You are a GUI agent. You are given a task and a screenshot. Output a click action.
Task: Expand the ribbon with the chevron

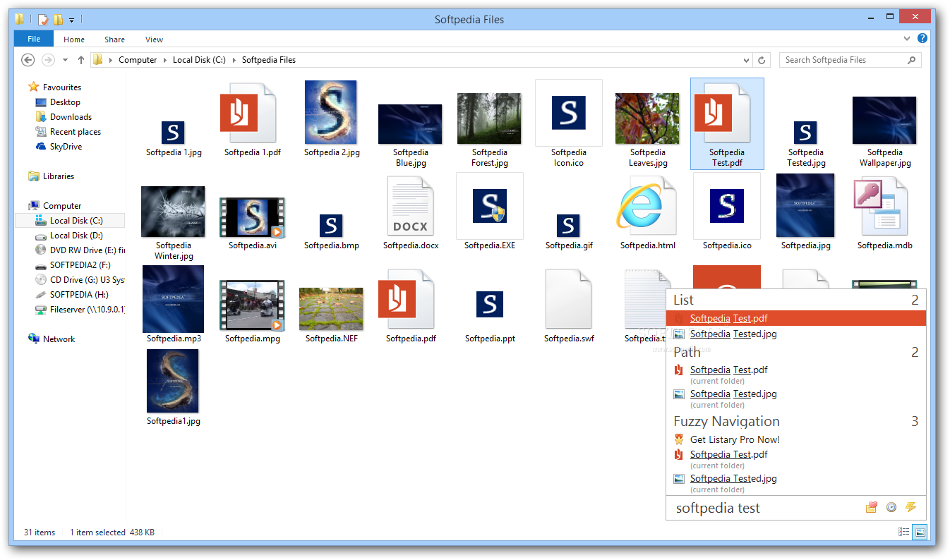pos(908,39)
